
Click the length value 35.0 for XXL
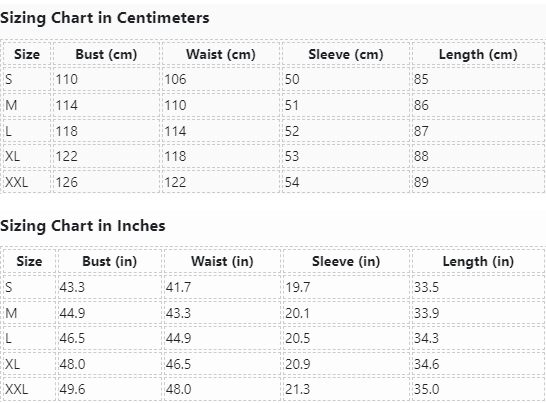point(427,389)
